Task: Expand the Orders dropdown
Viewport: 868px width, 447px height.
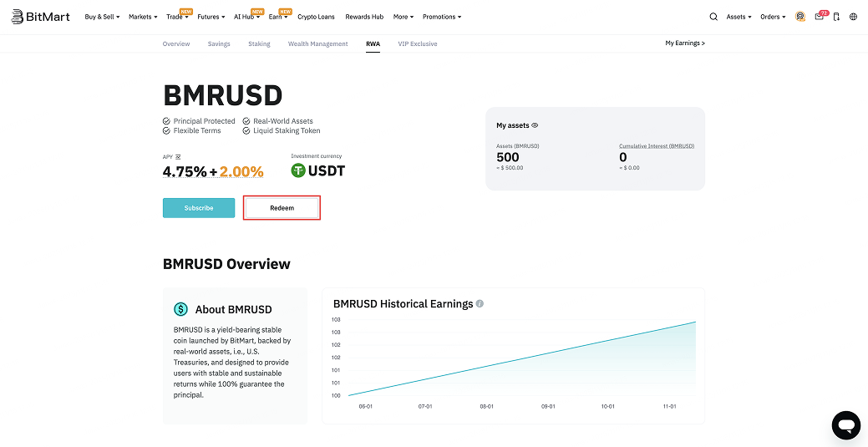Action: (773, 17)
